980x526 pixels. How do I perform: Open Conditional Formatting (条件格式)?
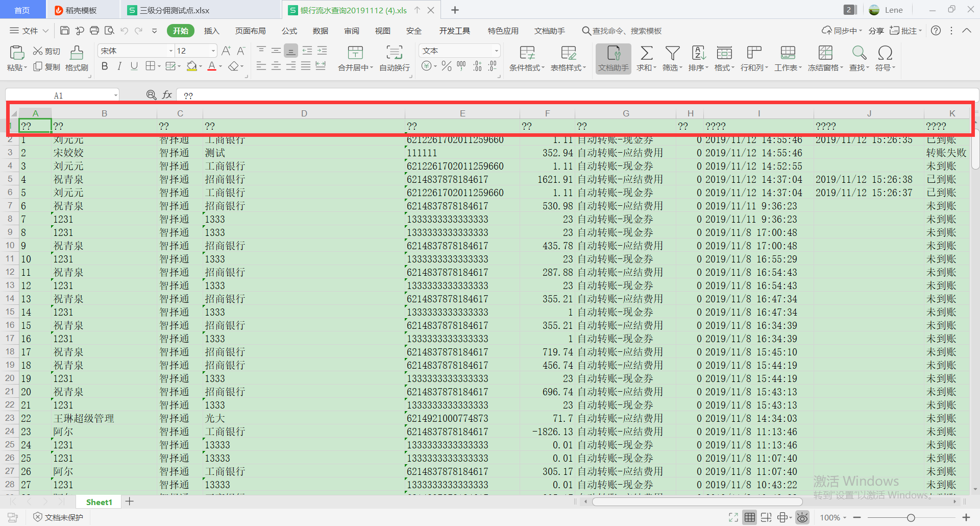pyautogui.click(x=527, y=53)
